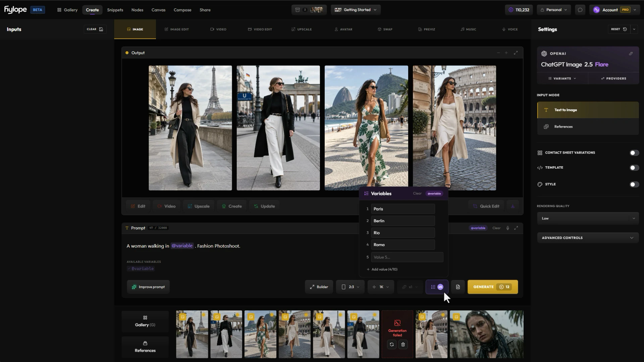Click Add value (4/10) link
Image resolution: width=644 pixels, height=362 pixels.
click(382, 269)
